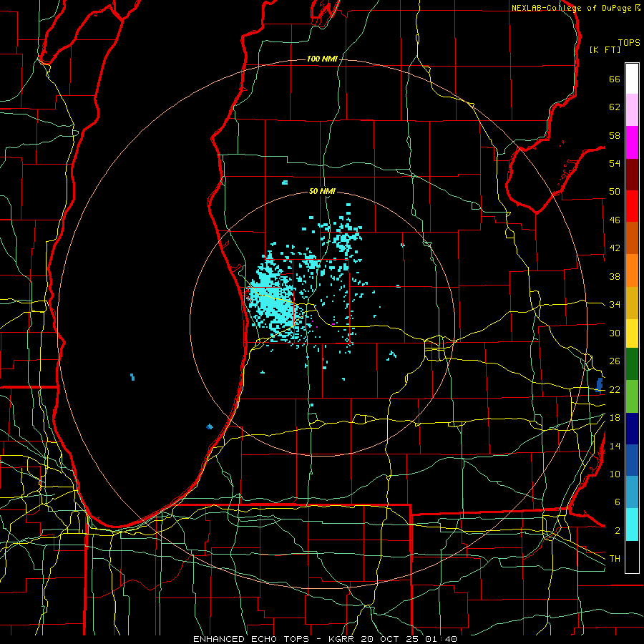Select the bright red legend swatch
Image resolution: width=644 pixels, height=644 pixels.
coord(632,206)
